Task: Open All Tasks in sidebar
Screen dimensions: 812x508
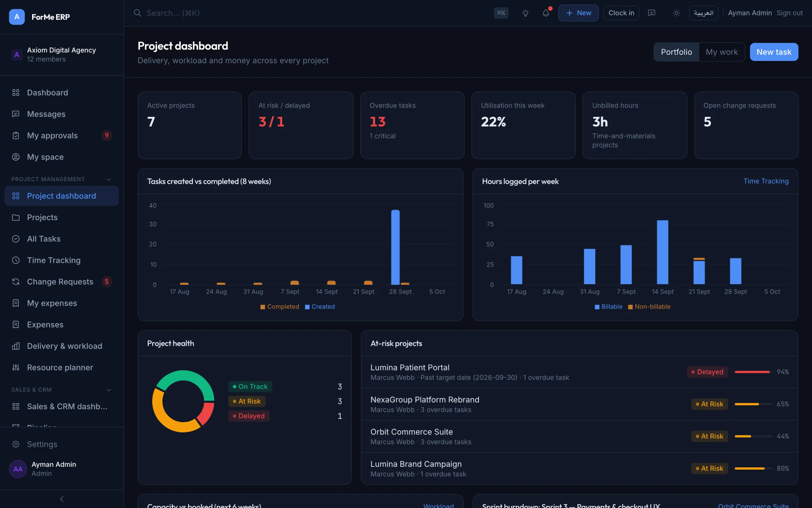Action: [62, 239]
